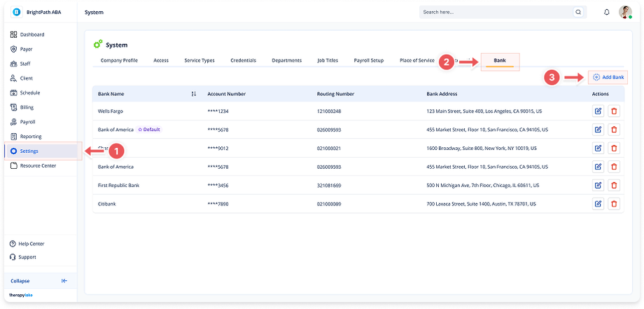Viewport: 644px width, 309px height.
Task: Open the Payroll Setup tab
Action: point(368,61)
